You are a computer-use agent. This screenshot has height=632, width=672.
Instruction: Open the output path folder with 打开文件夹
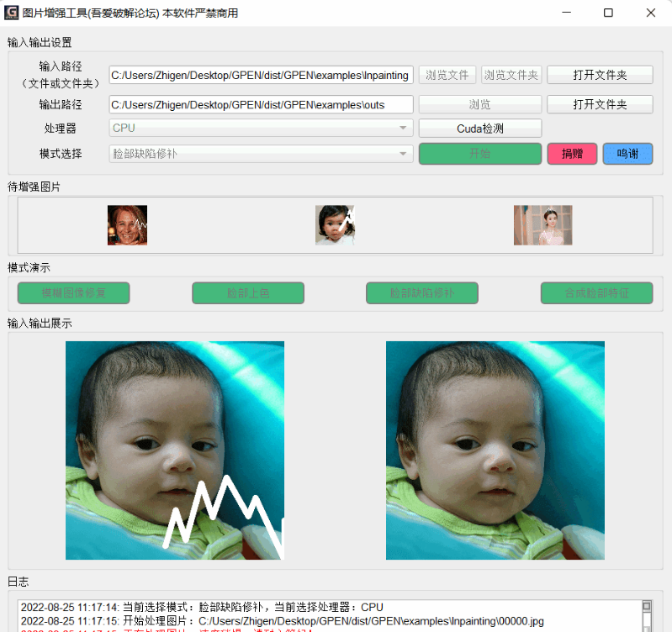[x=600, y=104]
